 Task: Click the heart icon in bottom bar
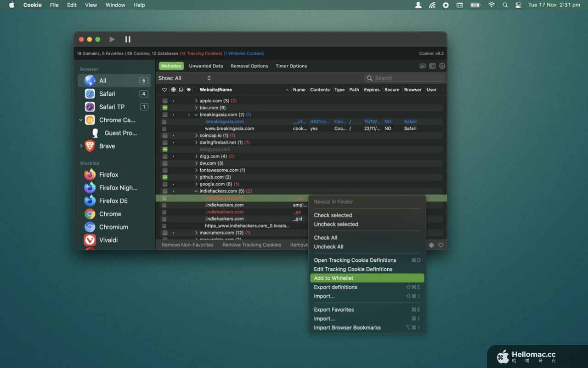coord(441,245)
